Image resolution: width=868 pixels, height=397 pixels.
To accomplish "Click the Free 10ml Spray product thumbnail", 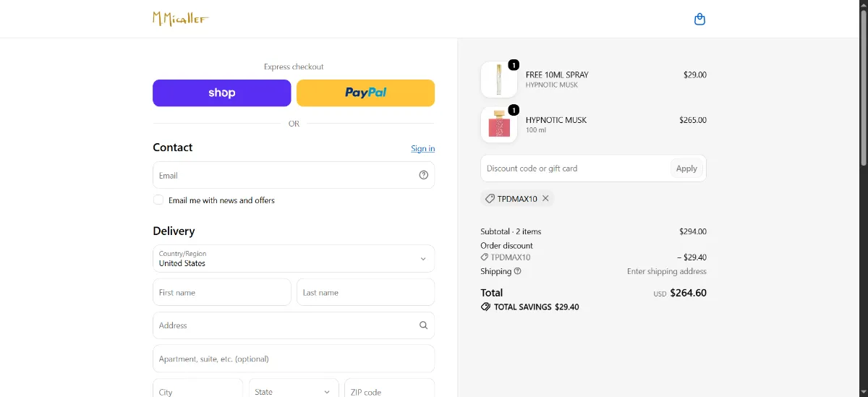I will click(499, 80).
